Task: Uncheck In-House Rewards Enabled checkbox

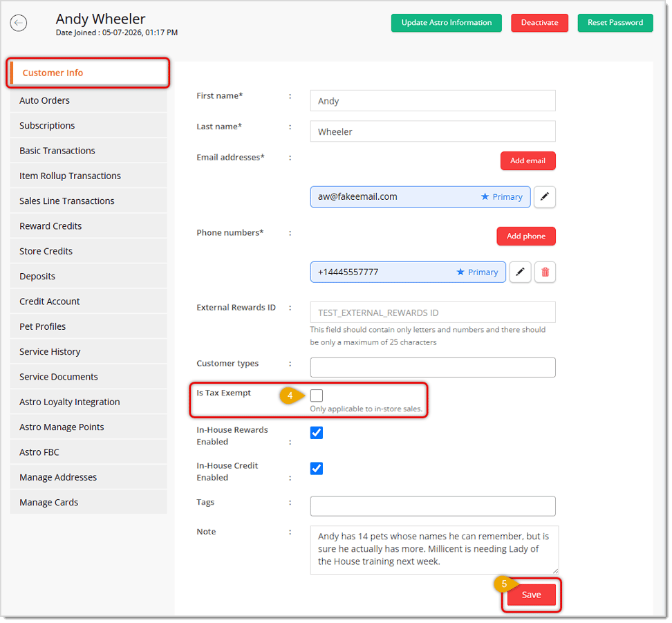Action: (x=317, y=434)
